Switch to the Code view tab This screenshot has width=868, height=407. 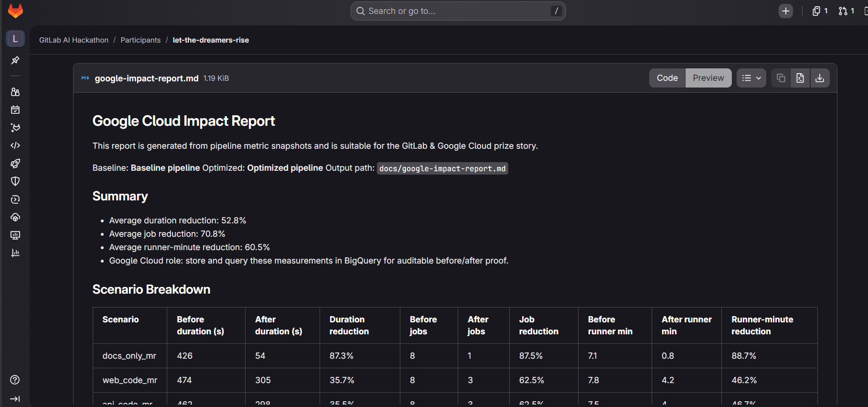point(667,78)
